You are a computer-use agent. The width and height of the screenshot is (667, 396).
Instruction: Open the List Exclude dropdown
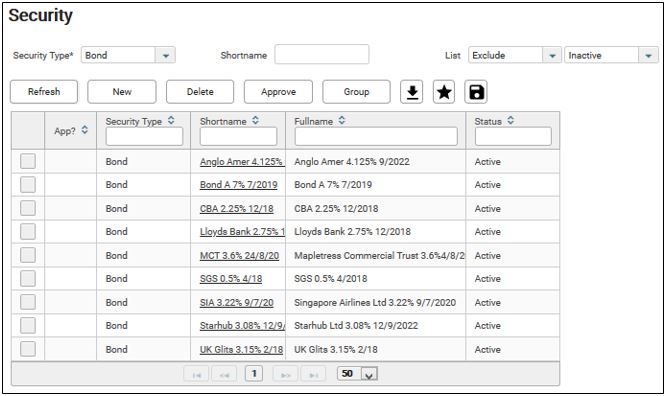pyautogui.click(x=552, y=55)
